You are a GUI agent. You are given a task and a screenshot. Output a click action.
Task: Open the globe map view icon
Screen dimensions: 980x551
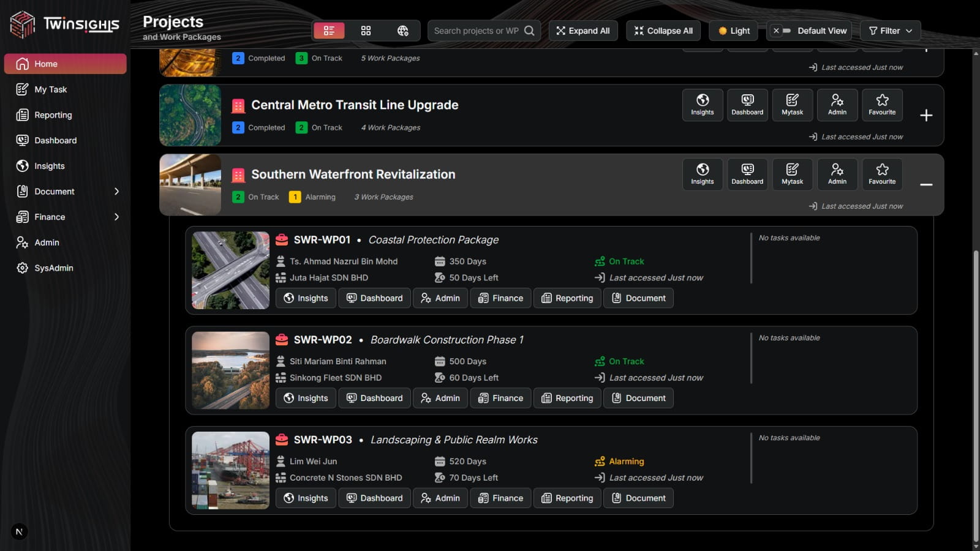click(x=402, y=31)
